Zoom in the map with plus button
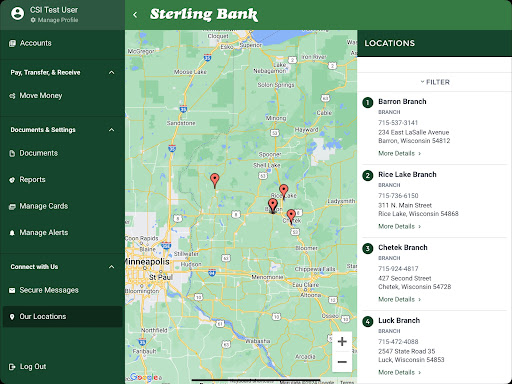This screenshot has height=384, width=512. tap(342, 342)
